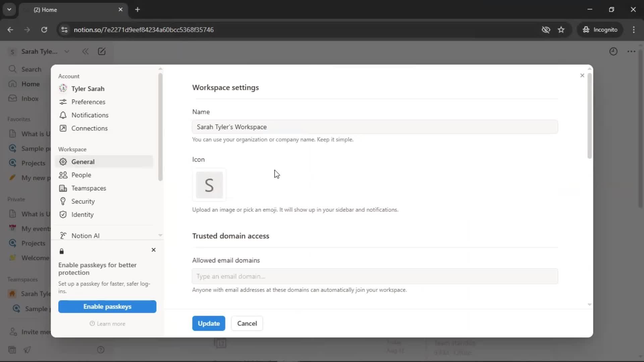Click the third-party cookies blocked eye icon
The image size is (644, 362).
(x=546, y=30)
